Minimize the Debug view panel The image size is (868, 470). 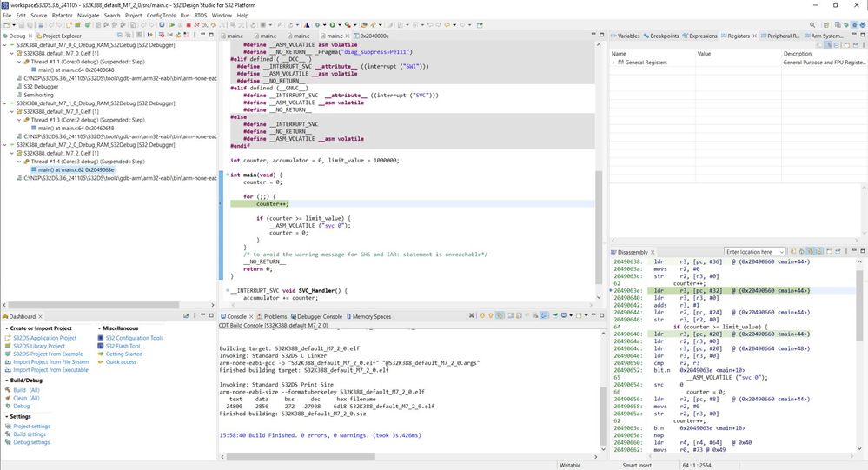coord(202,35)
